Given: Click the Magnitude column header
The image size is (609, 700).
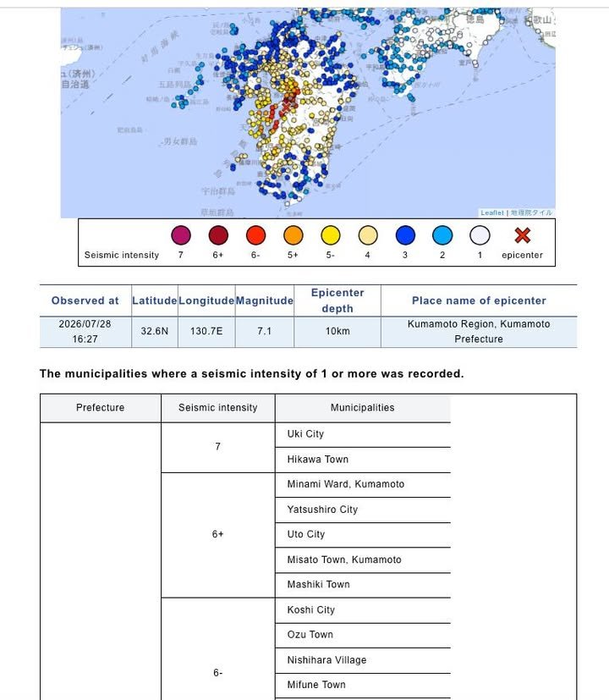Looking at the screenshot, I should [265, 300].
